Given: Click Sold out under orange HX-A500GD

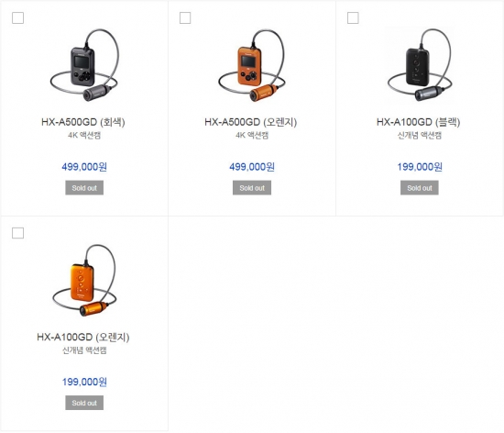Looking at the screenshot, I should tap(252, 188).
